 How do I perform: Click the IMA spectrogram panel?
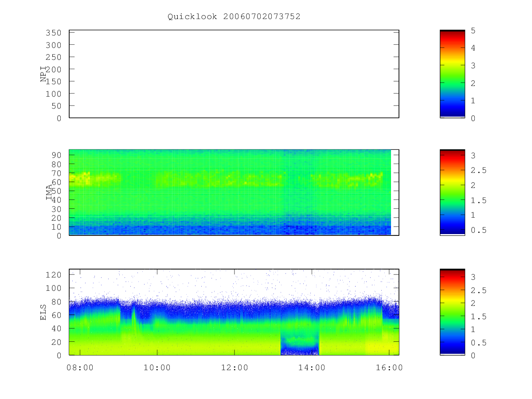tap(234, 192)
